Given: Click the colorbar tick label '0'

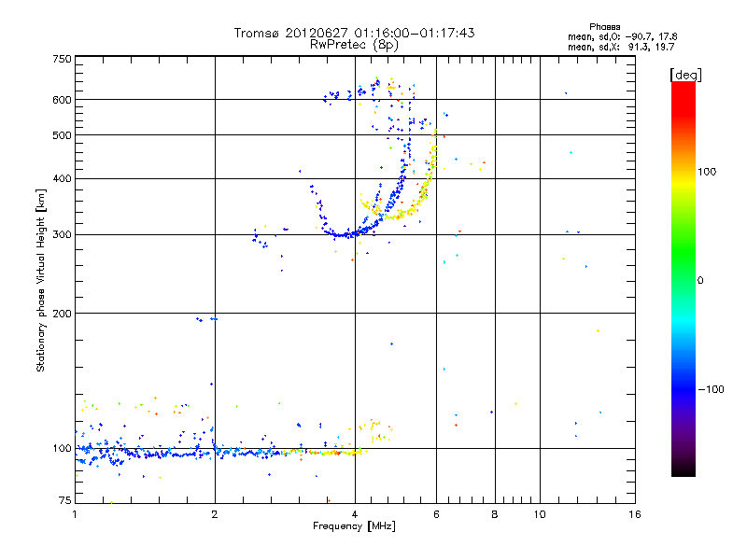Looking at the screenshot, I should coord(700,281).
